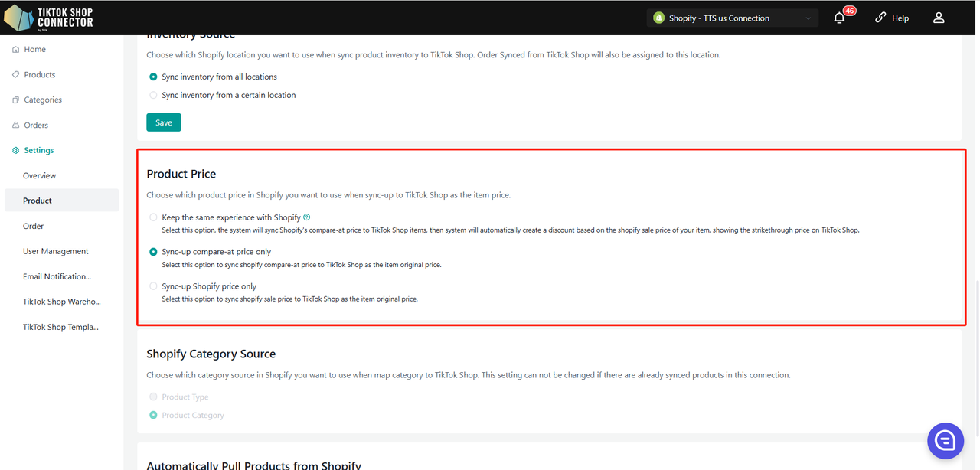
Task: Open the chat support bubble
Action: click(945, 440)
